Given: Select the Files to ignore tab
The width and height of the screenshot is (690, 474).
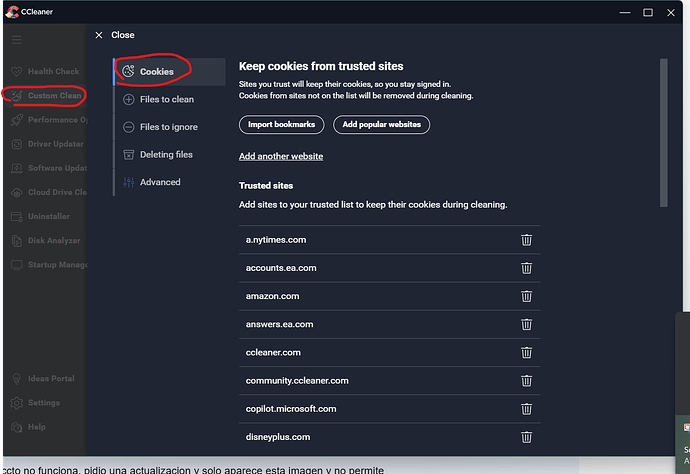Looking at the screenshot, I should (x=168, y=127).
